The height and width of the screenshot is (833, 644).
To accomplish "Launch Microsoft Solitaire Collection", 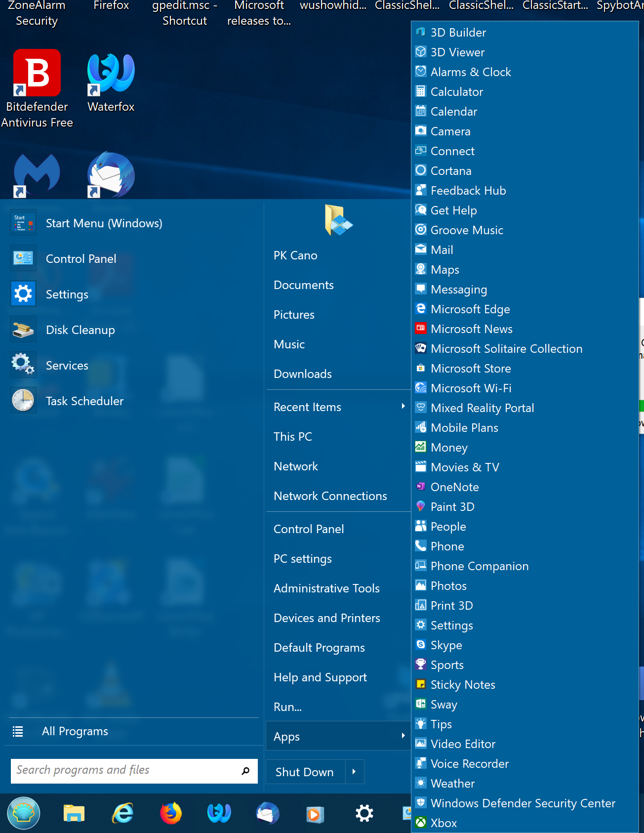I will [x=525, y=349].
